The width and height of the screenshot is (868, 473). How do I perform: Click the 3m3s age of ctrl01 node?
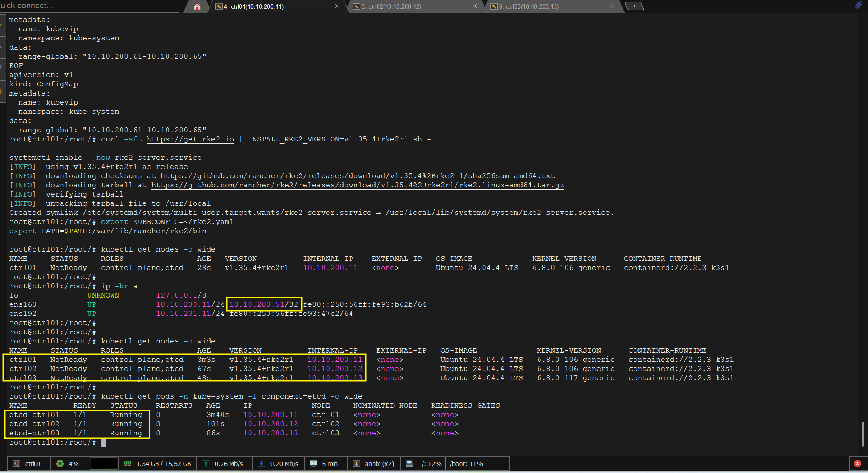[x=206, y=360]
